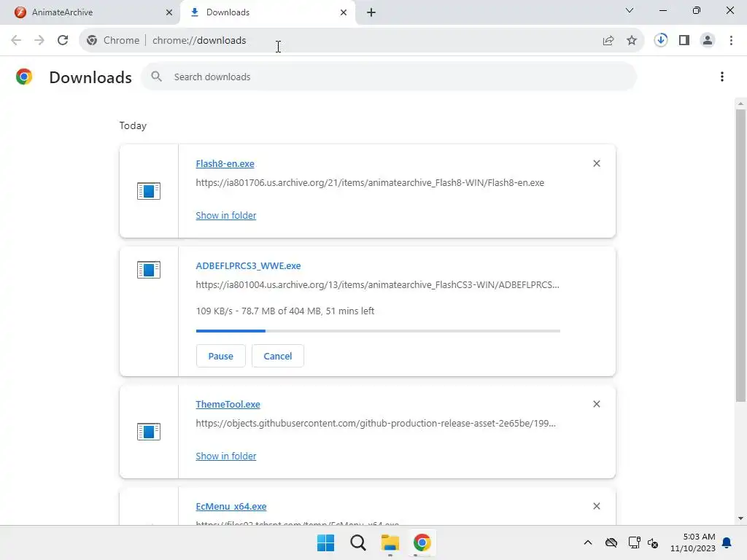Open Chrome's main three-dot menu

click(731, 41)
